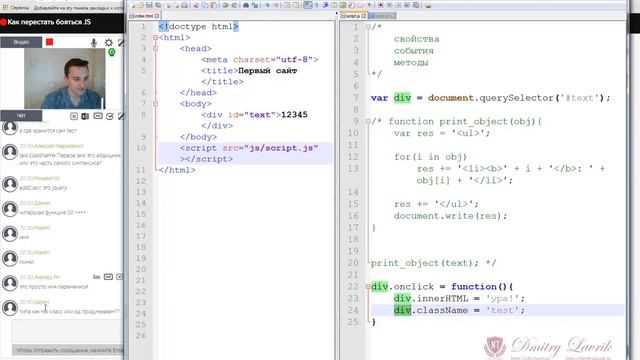
Task: Click the Stop Recording macro icon
Action: coord(390,5)
